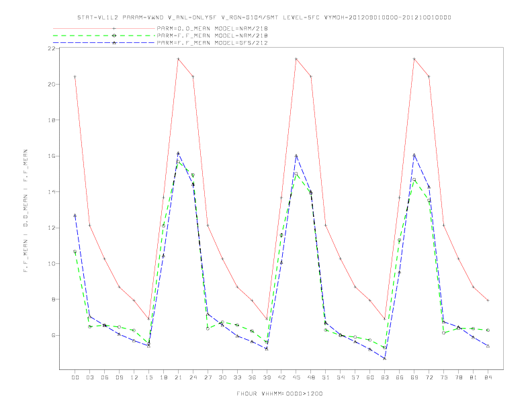Click the green circle data point at hour 84
This screenshot has width=532, height=411.
pyautogui.click(x=488, y=330)
